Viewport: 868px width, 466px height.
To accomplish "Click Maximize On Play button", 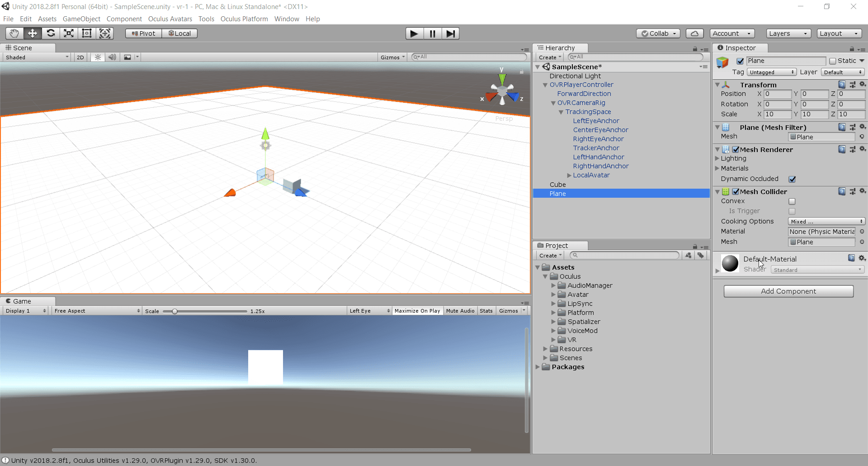I will click(417, 311).
